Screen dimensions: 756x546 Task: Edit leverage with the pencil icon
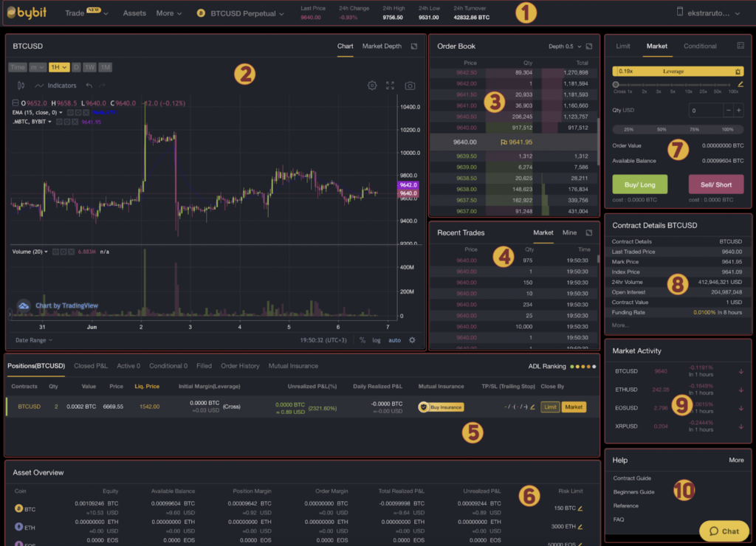tap(740, 84)
